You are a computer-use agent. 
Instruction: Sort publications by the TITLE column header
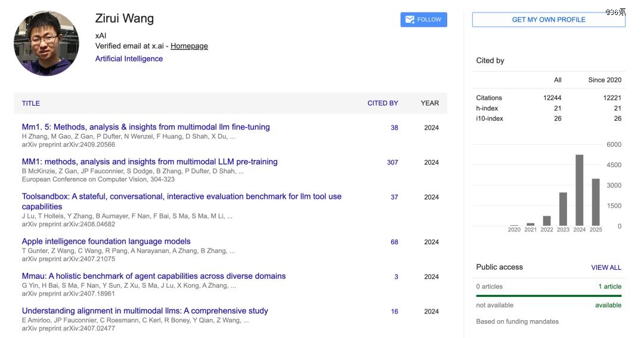coord(31,103)
